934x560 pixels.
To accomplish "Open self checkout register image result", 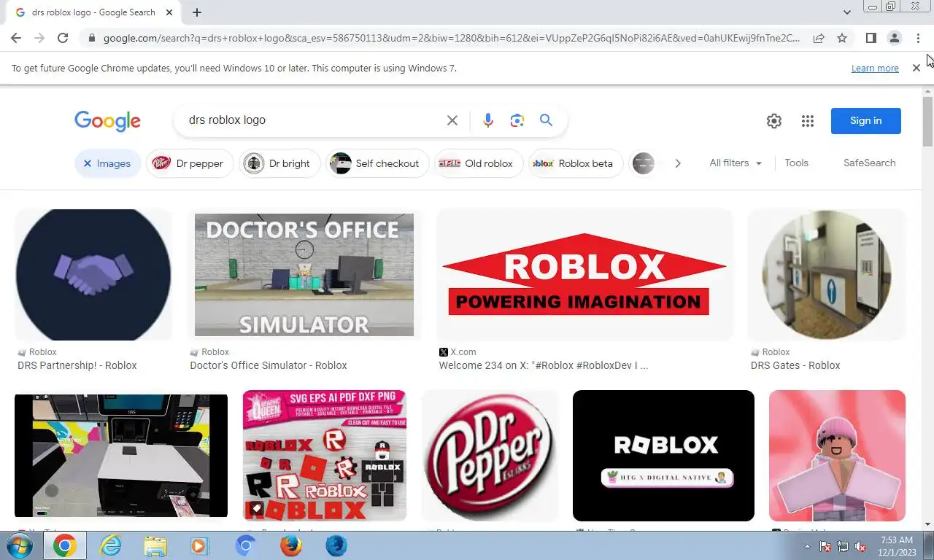I will click(121, 456).
